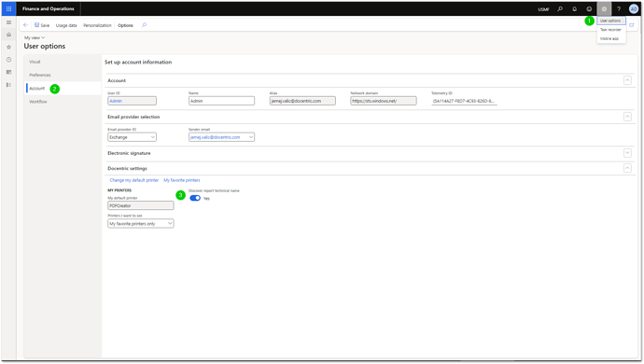Select Task recorder in settings menu
Viewport: 644px width, 364px height.
click(611, 30)
